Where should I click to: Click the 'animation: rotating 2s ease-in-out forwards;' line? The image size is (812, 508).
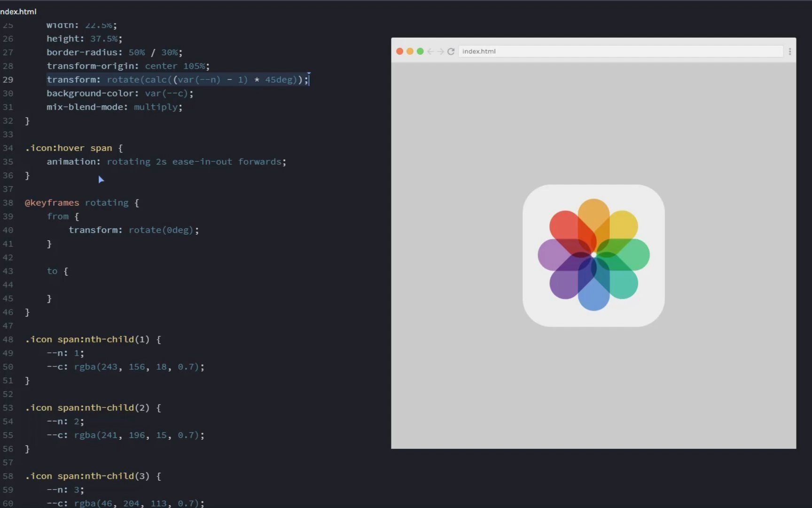coord(166,161)
